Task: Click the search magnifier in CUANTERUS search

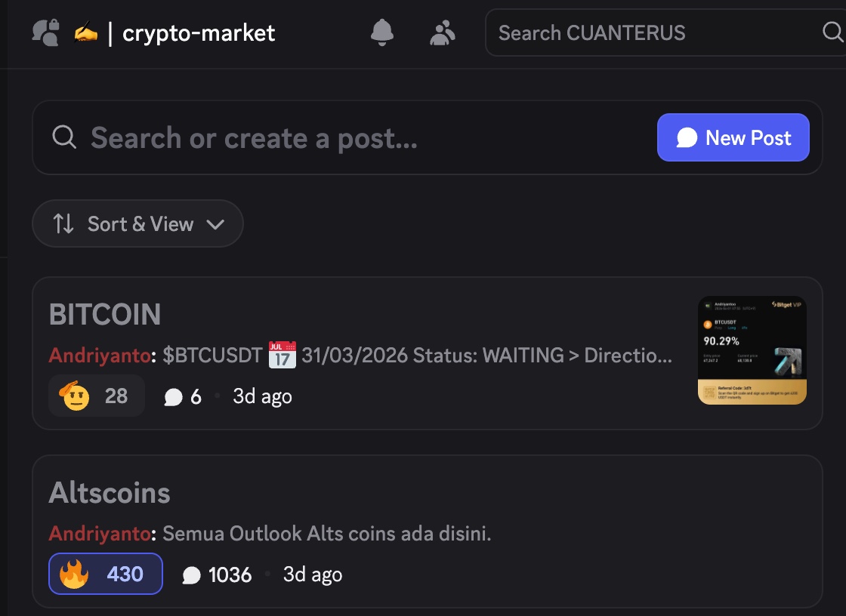Action: pyautogui.click(x=832, y=32)
